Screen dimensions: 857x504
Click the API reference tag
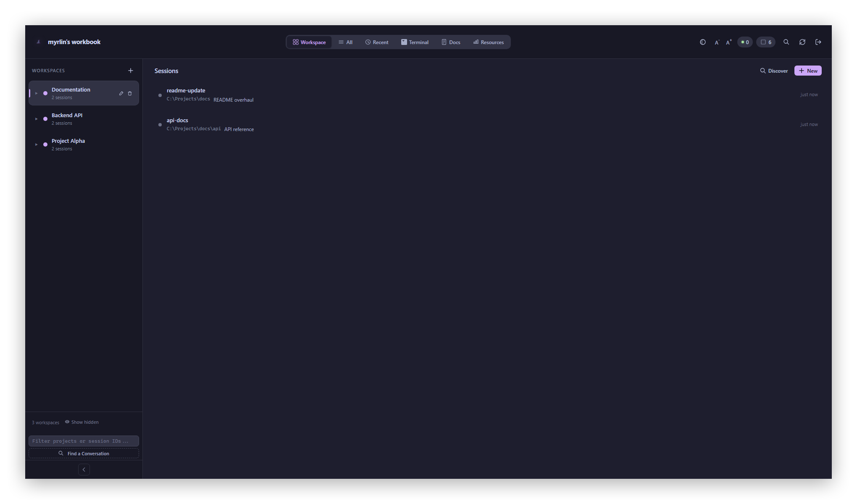(x=239, y=129)
